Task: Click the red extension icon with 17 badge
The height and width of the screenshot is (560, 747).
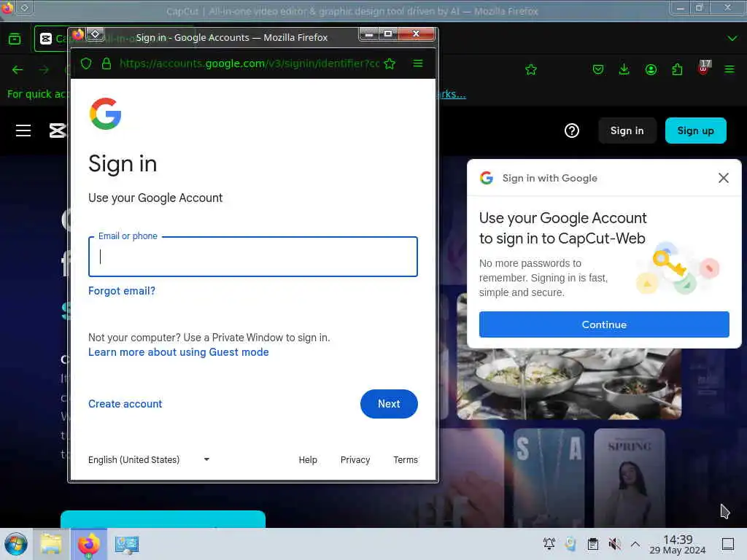Action: click(704, 68)
